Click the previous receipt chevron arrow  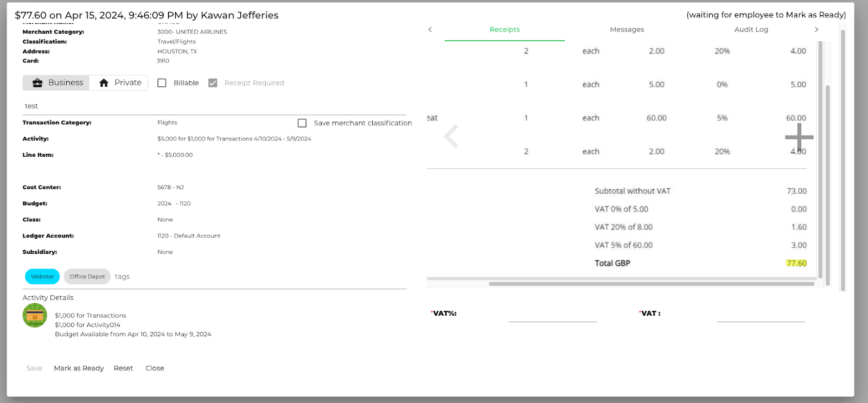(451, 136)
